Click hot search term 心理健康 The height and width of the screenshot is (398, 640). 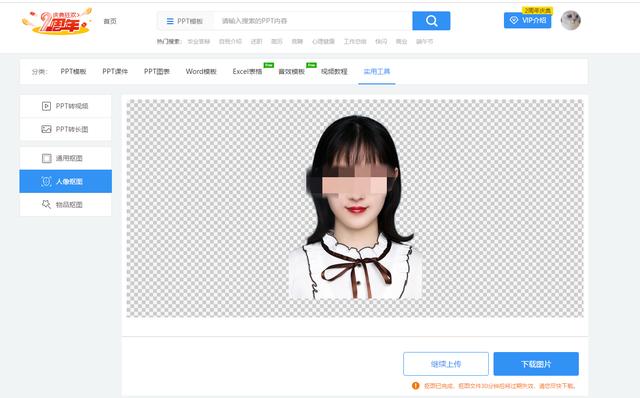point(323,41)
